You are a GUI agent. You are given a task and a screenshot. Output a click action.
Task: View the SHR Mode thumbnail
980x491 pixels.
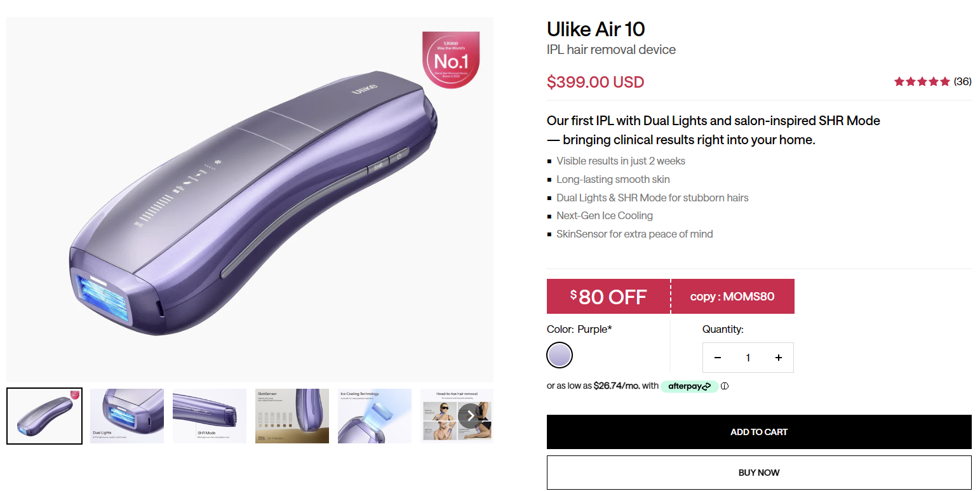pyautogui.click(x=210, y=416)
